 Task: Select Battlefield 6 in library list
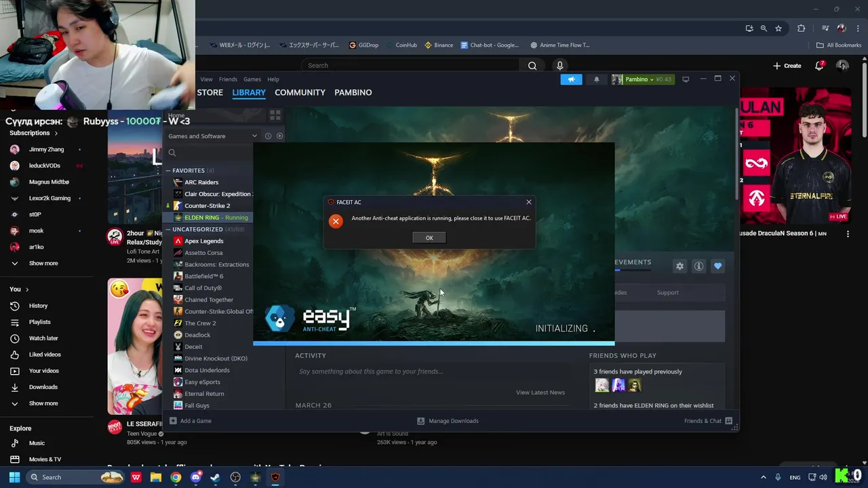203,277
